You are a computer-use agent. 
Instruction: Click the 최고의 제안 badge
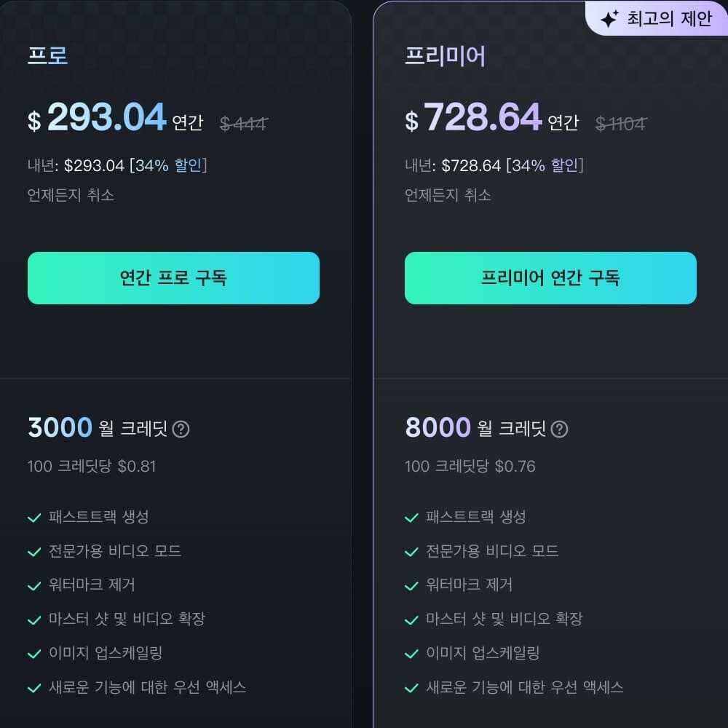(655, 18)
